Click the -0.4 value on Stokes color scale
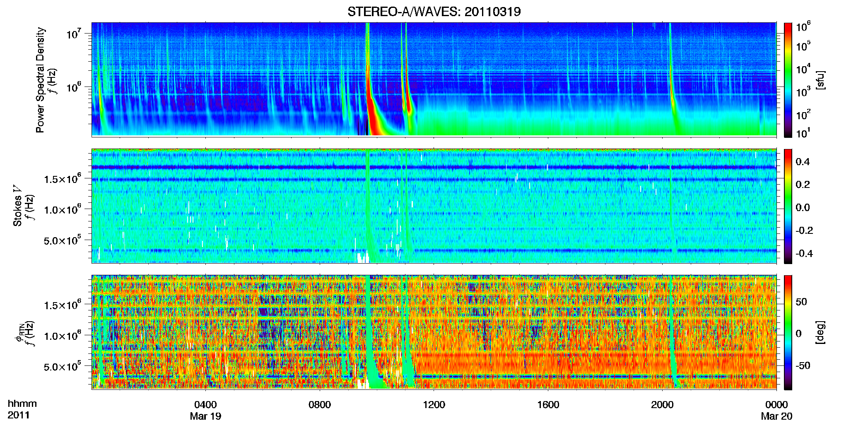Image resolution: width=868 pixels, height=447 pixels. pos(804,253)
